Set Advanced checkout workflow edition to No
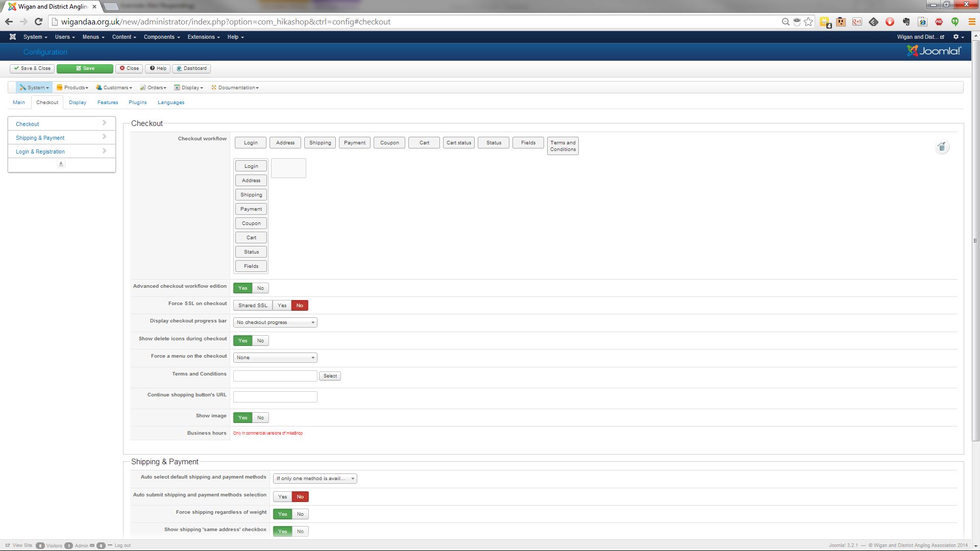This screenshot has width=980, height=551. point(260,288)
